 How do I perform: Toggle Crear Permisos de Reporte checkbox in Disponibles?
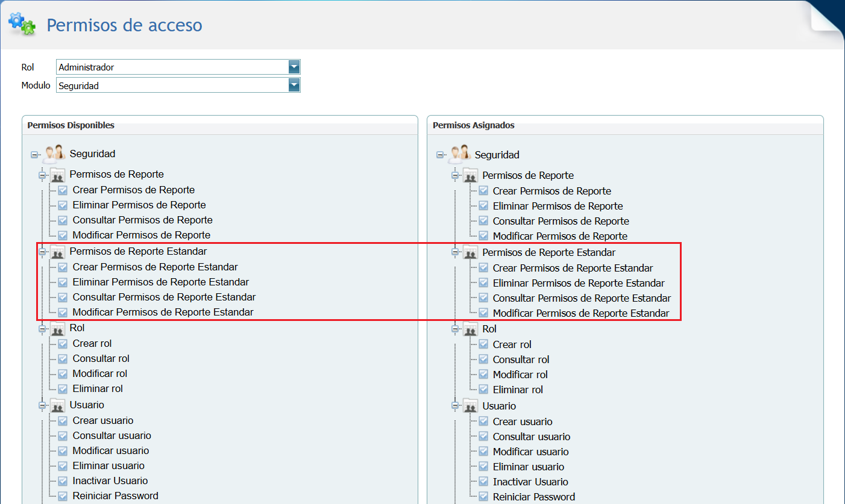tap(63, 190)
